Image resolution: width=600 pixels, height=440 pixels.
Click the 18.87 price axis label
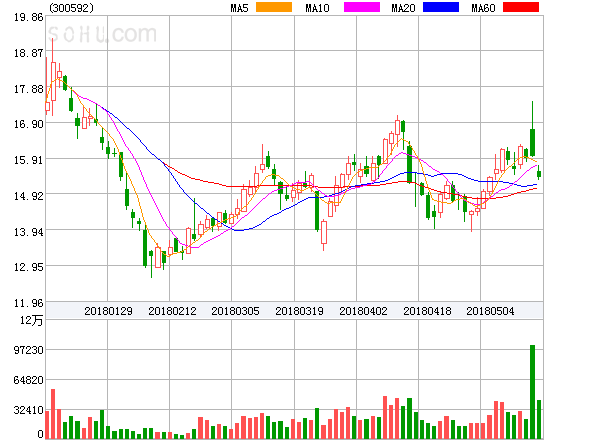point(29,53)
